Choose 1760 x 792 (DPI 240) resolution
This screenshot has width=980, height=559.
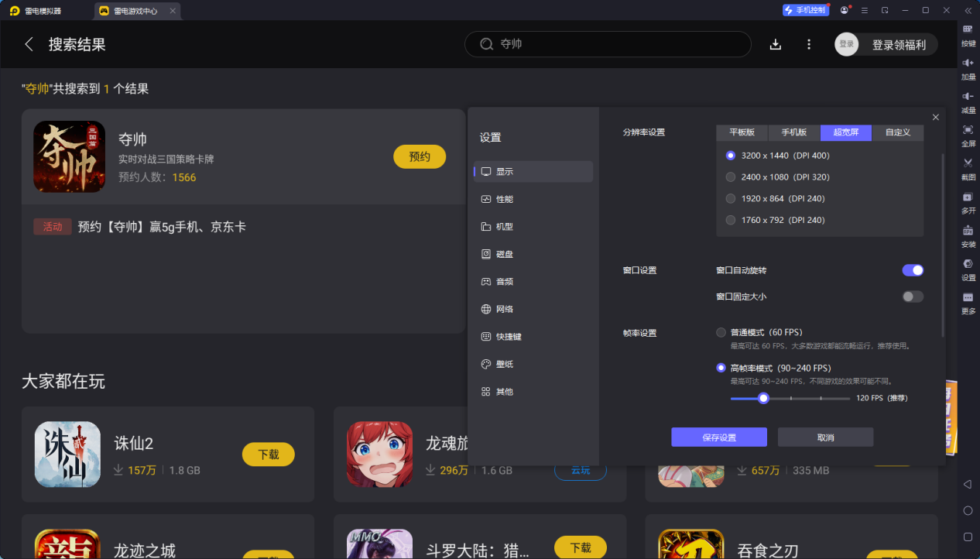[731, 221]
